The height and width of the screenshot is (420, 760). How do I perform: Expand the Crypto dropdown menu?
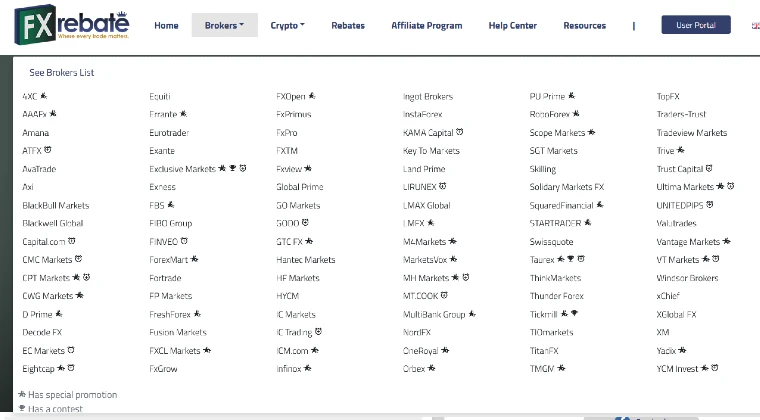(288, 26)
